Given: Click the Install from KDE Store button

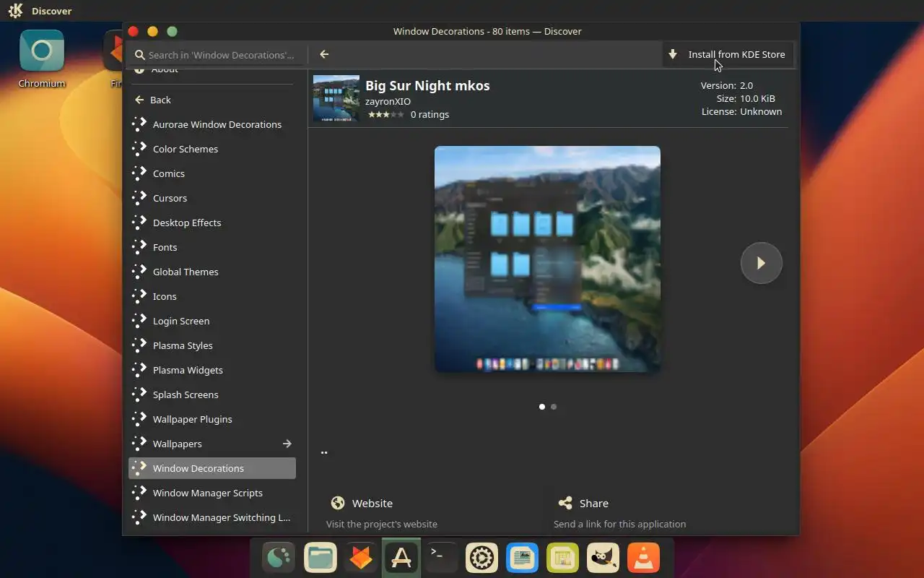Looking at the screenshot, I should point(728,54).
